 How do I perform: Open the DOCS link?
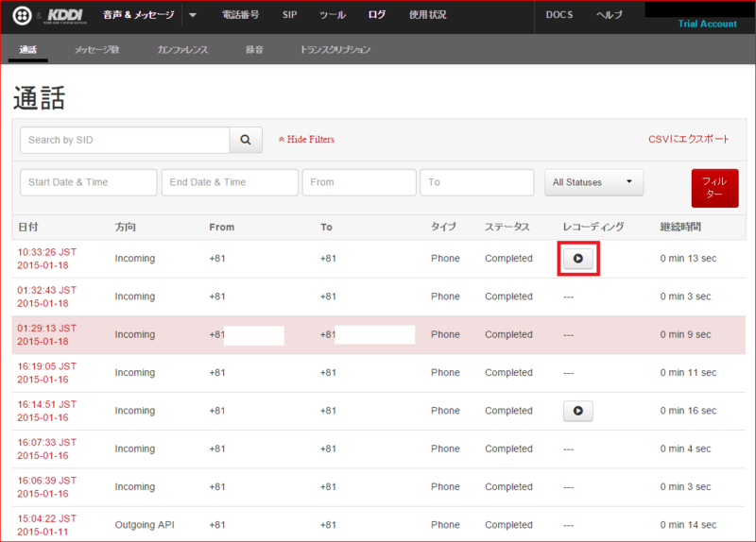point(559,15)
